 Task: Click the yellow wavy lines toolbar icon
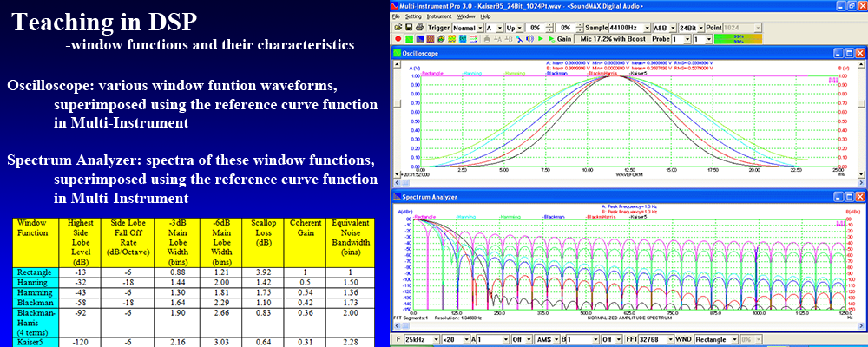tap(451, 39)
